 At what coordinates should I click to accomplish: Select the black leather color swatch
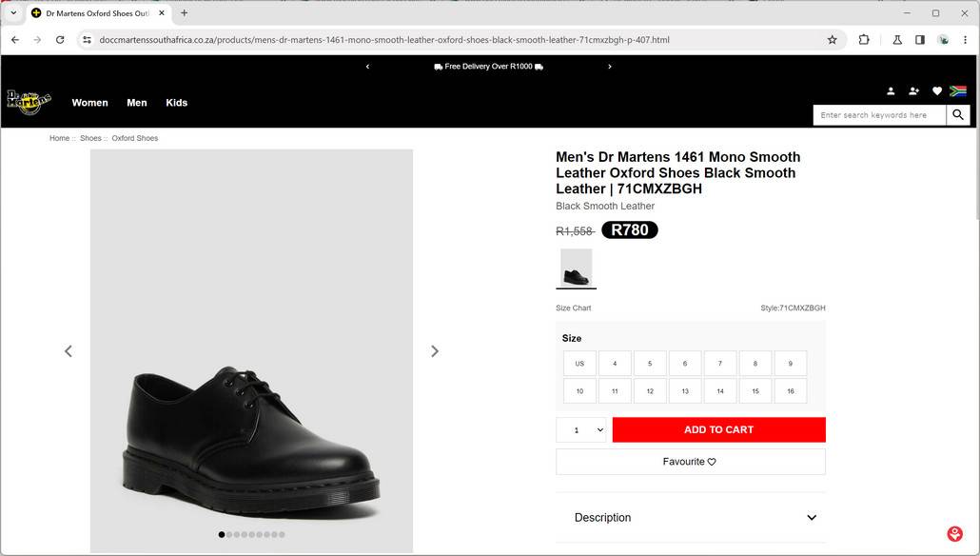[576, 268]
